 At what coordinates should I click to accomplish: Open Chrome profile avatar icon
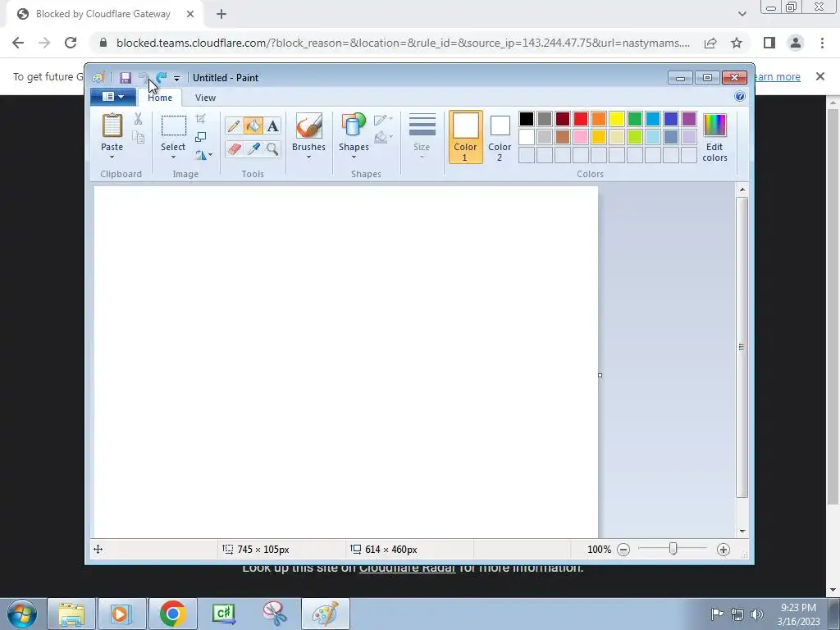[796, 43]
